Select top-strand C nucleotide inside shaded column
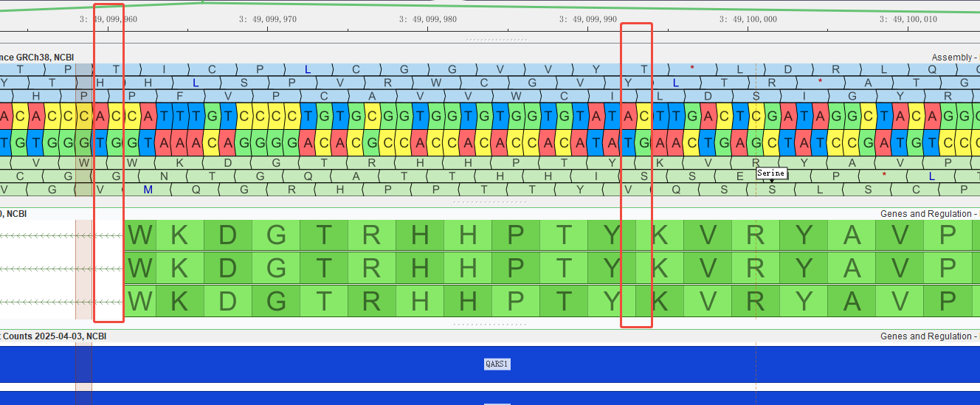Image resolution: width=980 pixels, height=405 pixels. pyautogui.click(x=84, y=115)
